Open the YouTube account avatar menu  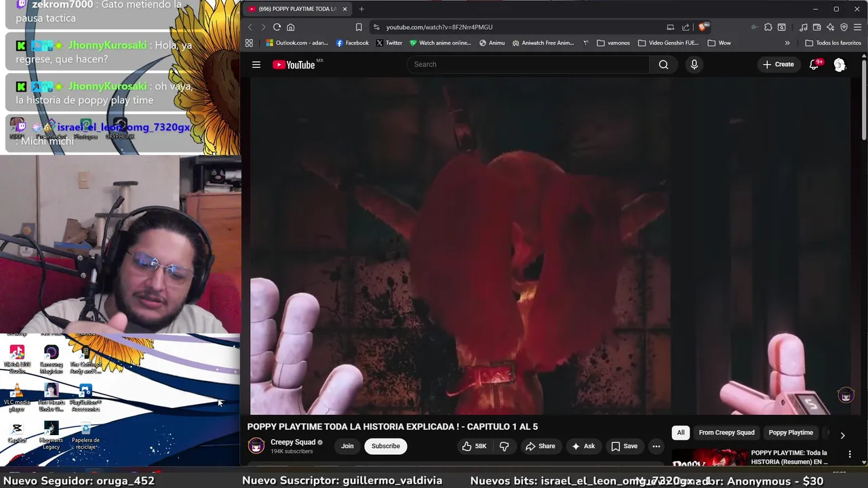[840, 64]
